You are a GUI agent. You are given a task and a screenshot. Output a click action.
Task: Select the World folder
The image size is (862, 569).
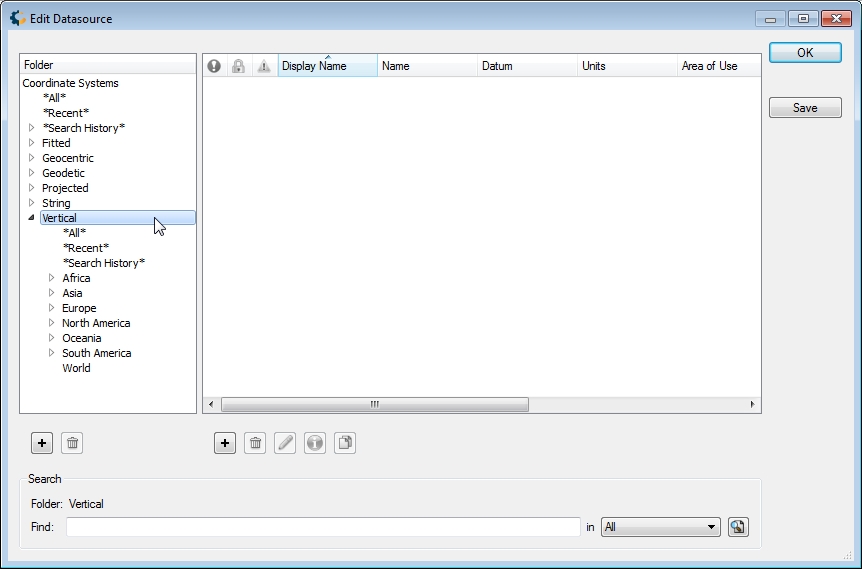point(76,368)
